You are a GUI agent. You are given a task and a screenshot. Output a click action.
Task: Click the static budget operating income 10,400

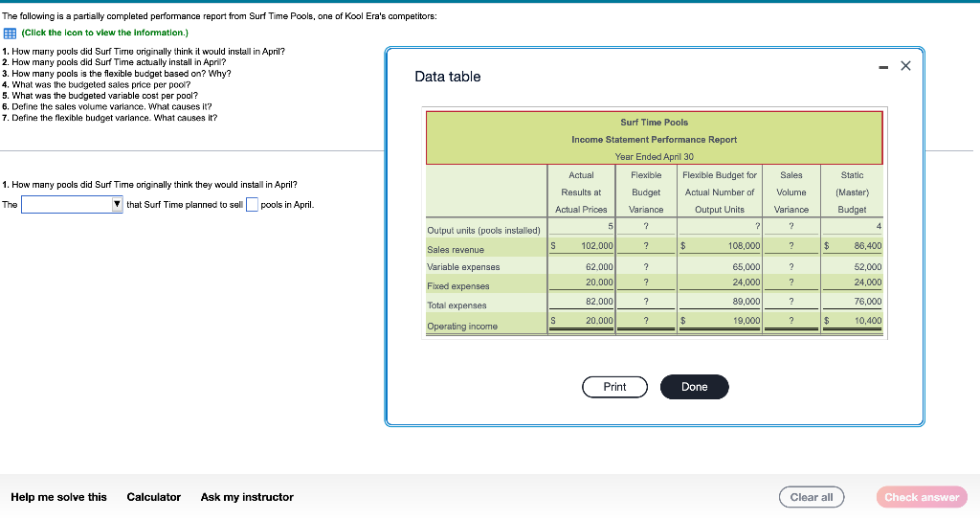867,321
